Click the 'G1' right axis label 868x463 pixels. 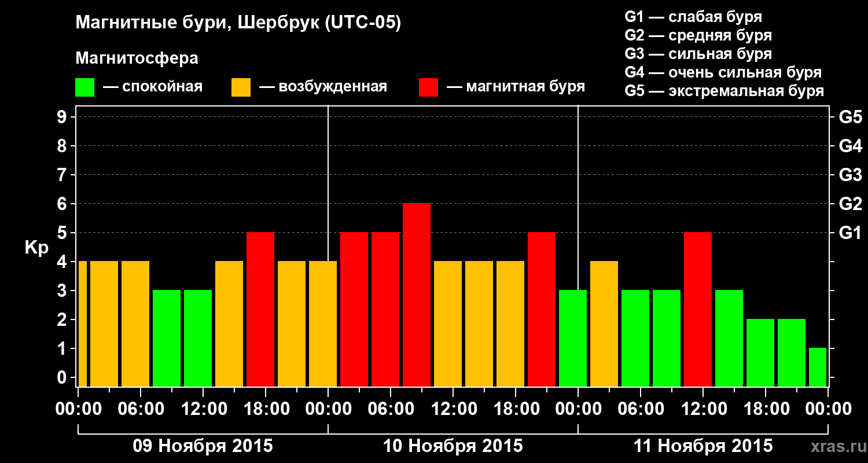pos(850,233)
